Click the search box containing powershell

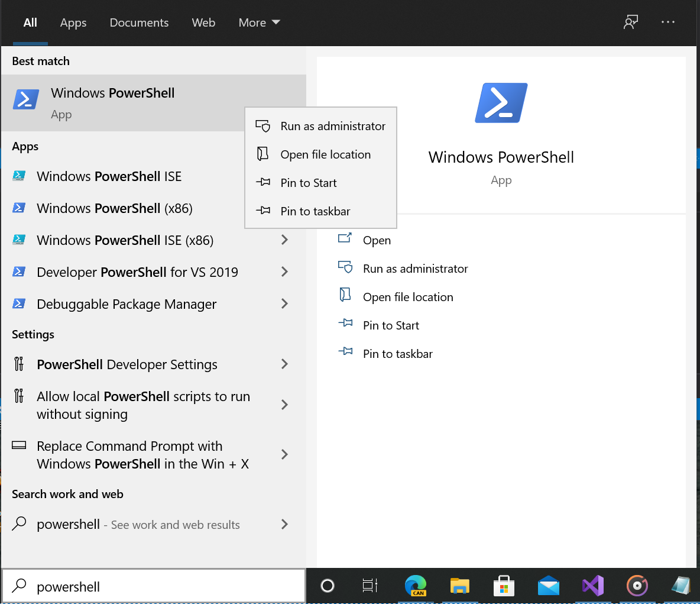click(x=153, y=586)
